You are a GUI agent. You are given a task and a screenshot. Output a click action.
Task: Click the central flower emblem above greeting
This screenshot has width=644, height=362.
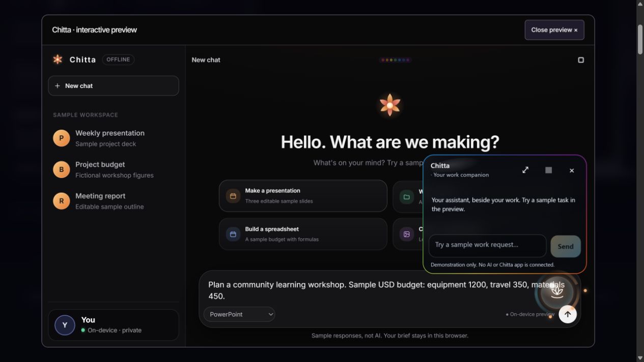[390, 105]
